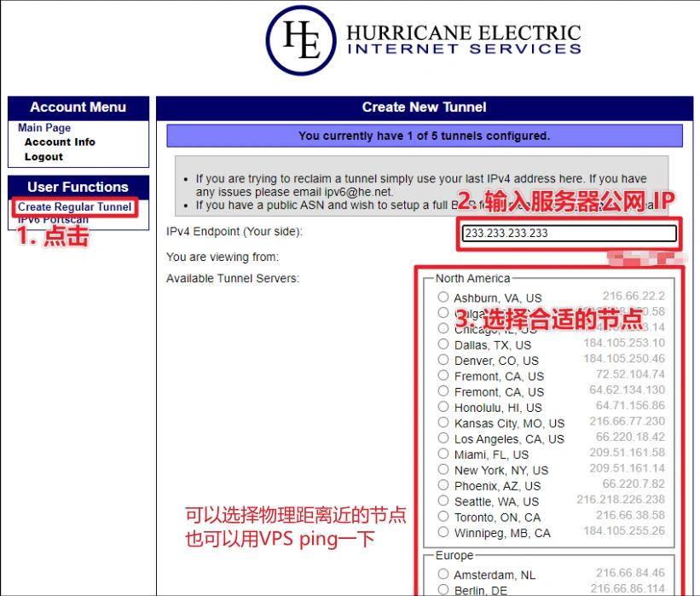Click the IP address 216.218.226.238
This screenshot has height=596, width=700.
coord(621,499)
